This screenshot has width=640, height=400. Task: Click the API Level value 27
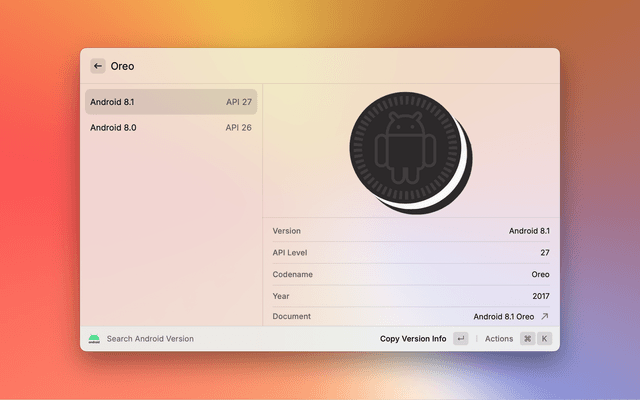click(x=544, y=253)
